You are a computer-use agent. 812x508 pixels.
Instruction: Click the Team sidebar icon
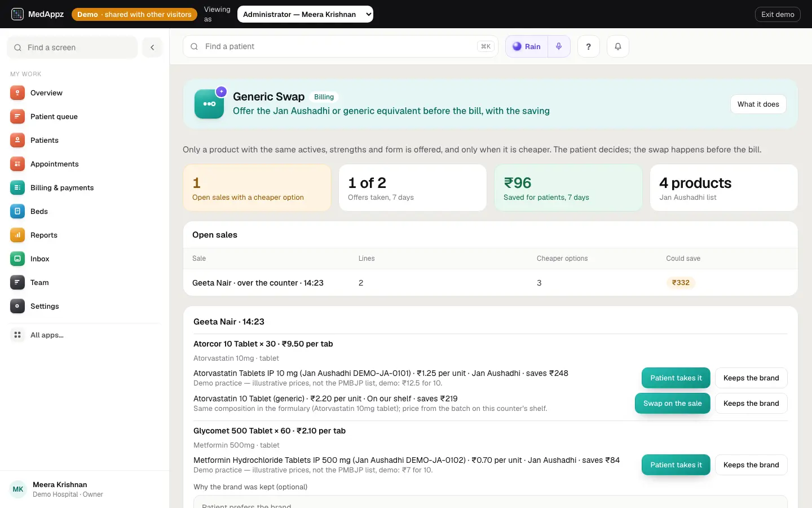coord(17,282)
